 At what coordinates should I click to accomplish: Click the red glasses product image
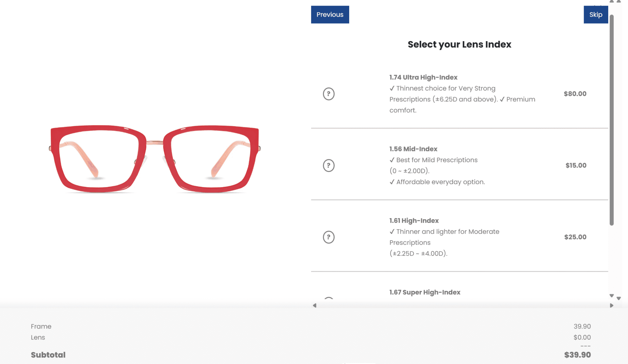pyautogui.click(x=154, y=159)
